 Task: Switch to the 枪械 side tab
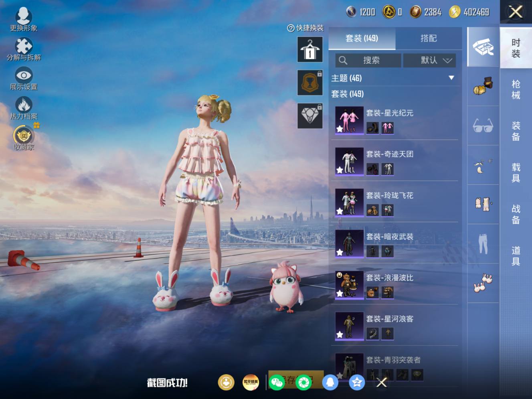tap(516, 90)
